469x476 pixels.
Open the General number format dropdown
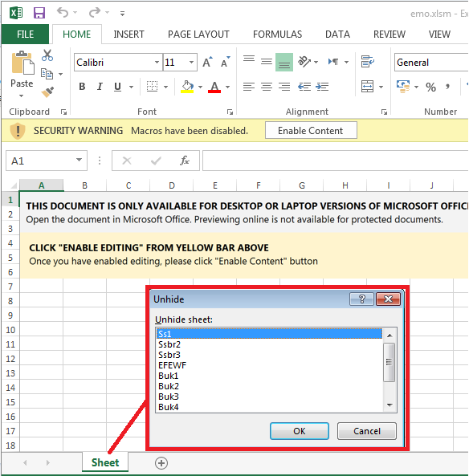(431, 63)
